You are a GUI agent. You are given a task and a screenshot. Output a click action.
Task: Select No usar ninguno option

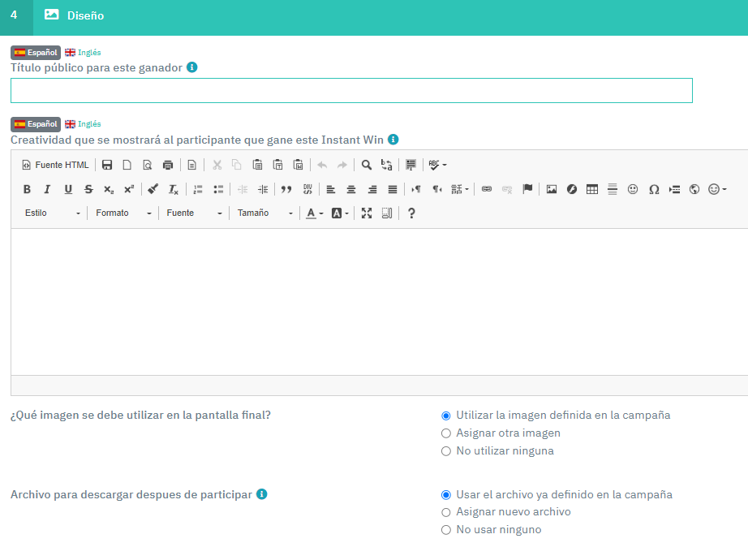[446, 530]
